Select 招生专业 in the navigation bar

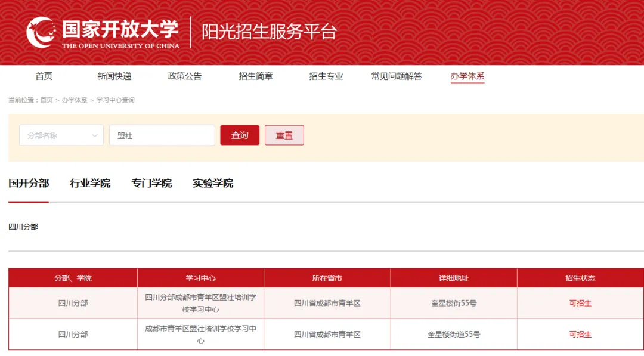[326, 76]
